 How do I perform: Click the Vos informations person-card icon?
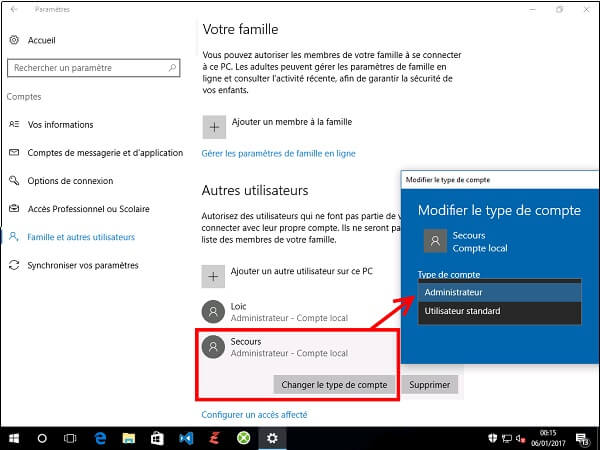pyautogui.click(x=14, y=124)
